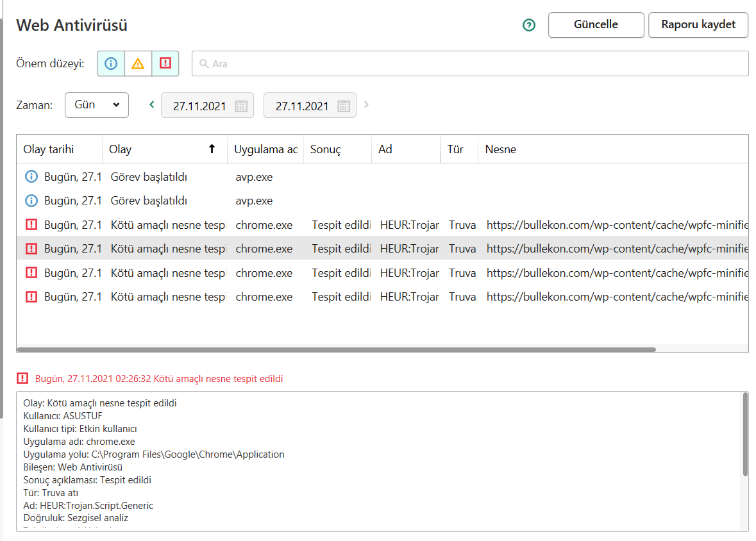Screen dimensions: 756x541
Task: Type in the Ara search field
Action: (475, 64)
